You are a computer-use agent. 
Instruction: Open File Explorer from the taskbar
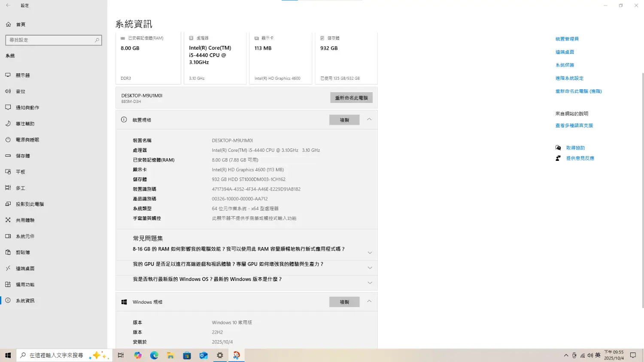[x=170, y=355]
